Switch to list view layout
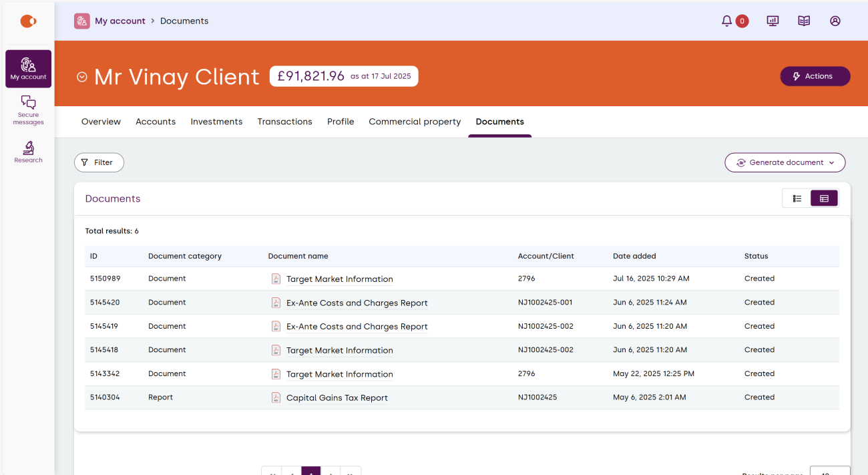The width and height of the screenshot is (868, 475). [797, 198]
